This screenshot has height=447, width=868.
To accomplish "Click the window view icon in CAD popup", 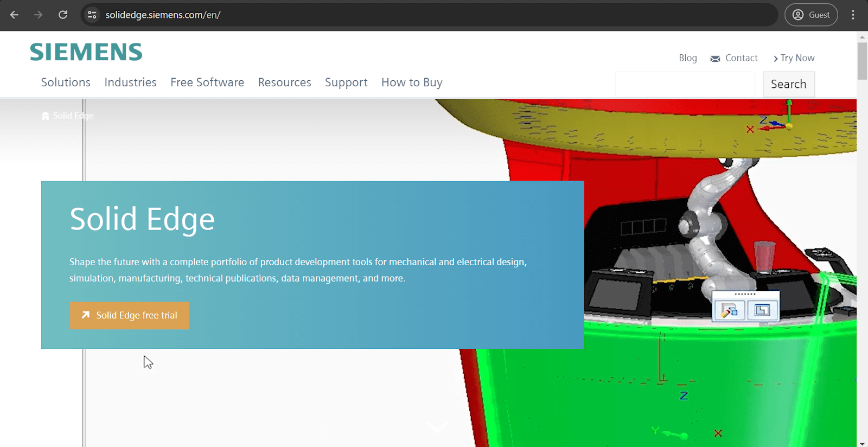I will 762,310.
